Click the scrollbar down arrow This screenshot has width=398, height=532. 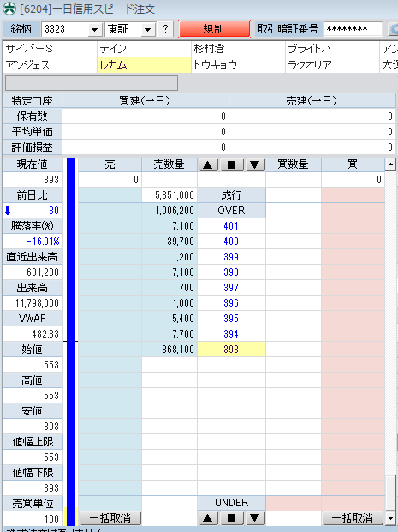click(390, 518)
